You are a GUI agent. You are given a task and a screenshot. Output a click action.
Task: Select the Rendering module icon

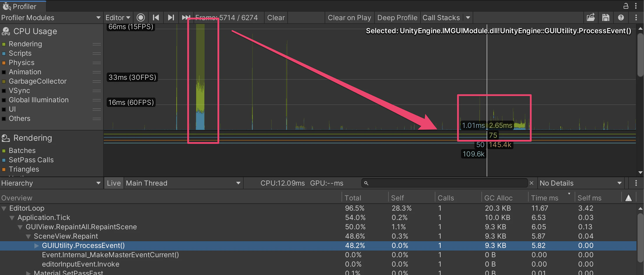pyautogui.click(x=6, y=138)
